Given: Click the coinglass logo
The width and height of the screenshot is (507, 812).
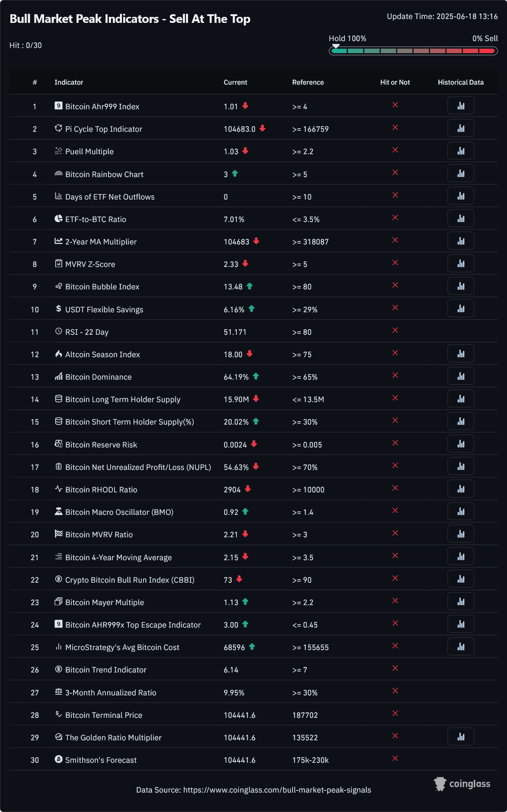Looking at the screenshot, I should coord(462,784).
